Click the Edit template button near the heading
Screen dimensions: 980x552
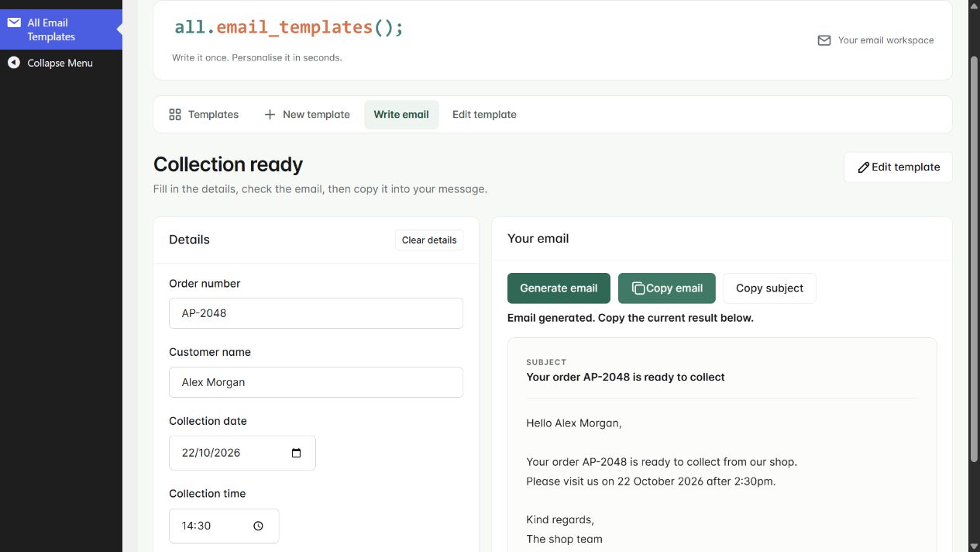tap(898, 167)
